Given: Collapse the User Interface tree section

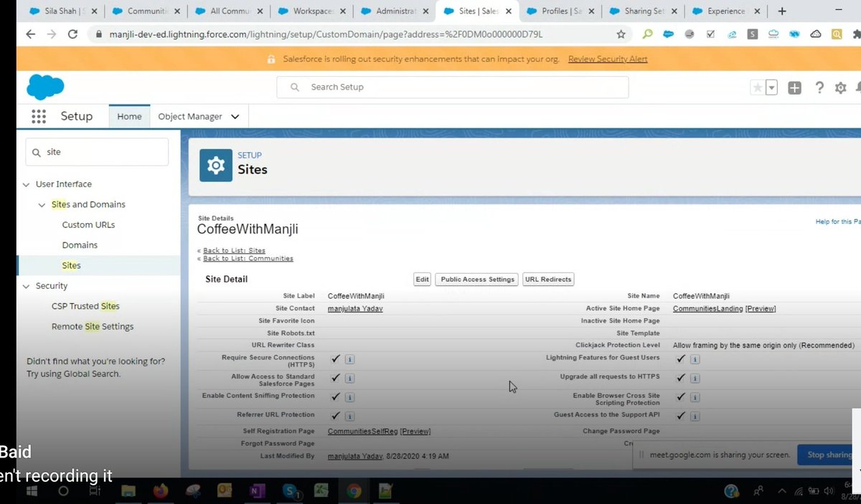Looking at the screenshot, I should (27, 184).
